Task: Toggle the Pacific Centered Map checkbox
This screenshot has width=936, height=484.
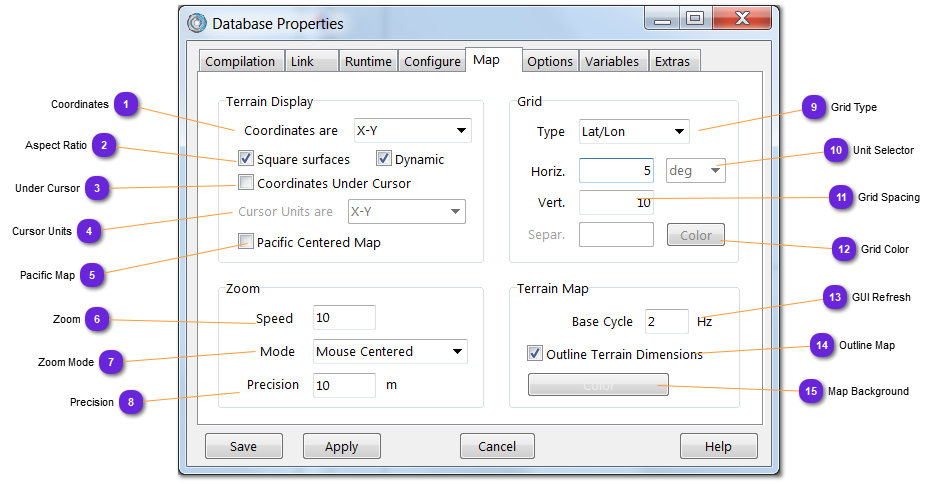Action: [x=246, y=242]
